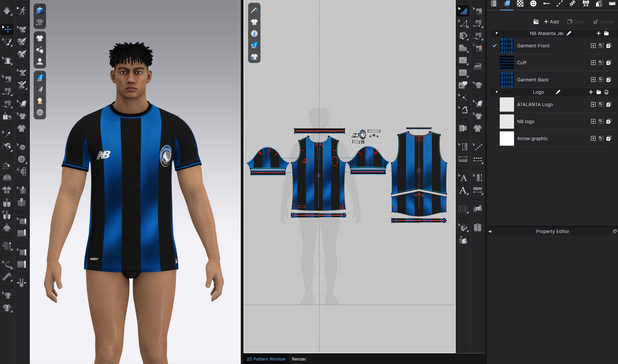The width and height of the screenshot is (618, 364).
Task: Select the Tack pin tool
Action: tap(7, 134)
